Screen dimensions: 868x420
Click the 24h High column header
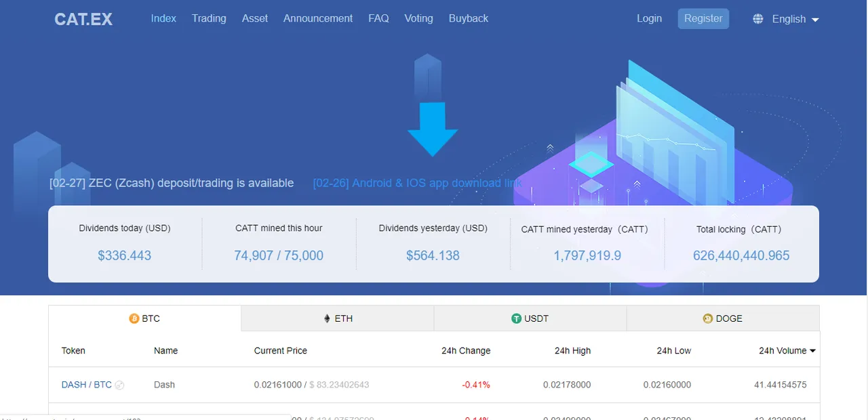click(x=572, y=351)
